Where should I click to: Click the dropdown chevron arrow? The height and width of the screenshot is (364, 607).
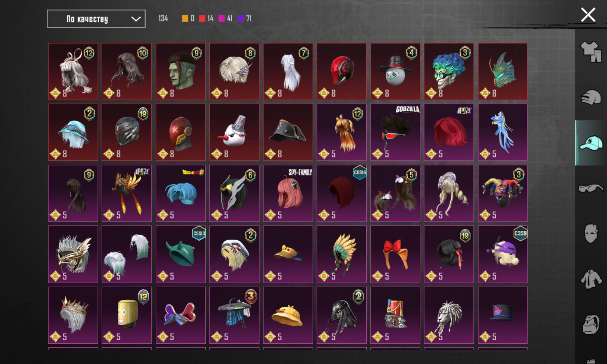pyautogui.click(x=136, y=19)
